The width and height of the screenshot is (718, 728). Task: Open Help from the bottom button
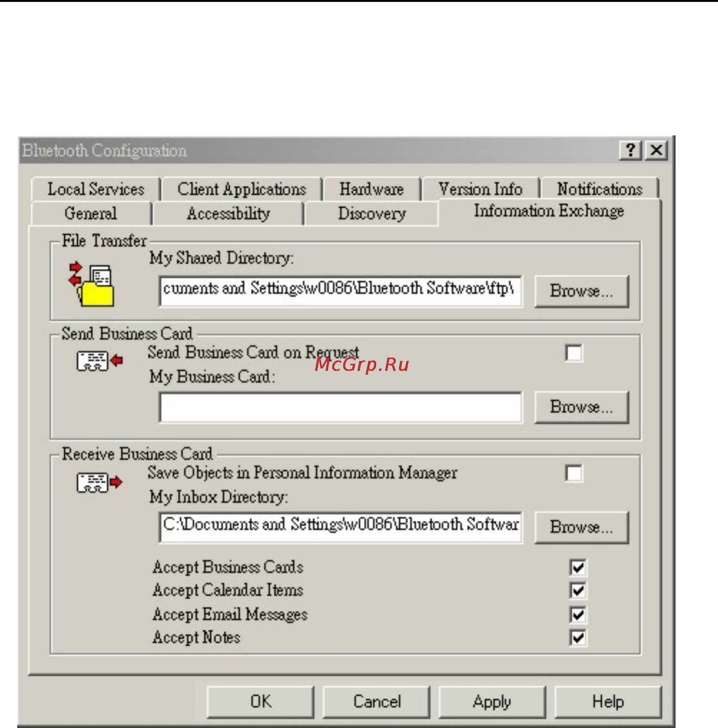[x=608, y=702]
